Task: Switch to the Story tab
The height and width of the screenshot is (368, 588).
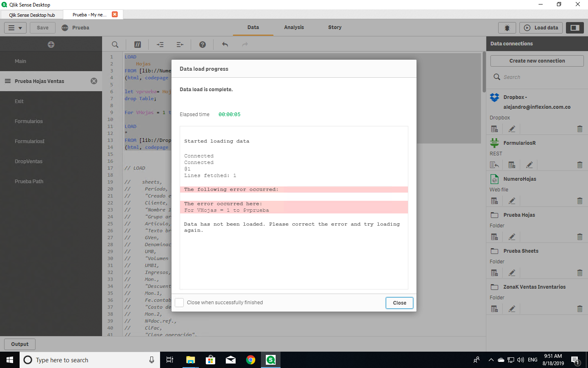Action: tap(335, 27)
